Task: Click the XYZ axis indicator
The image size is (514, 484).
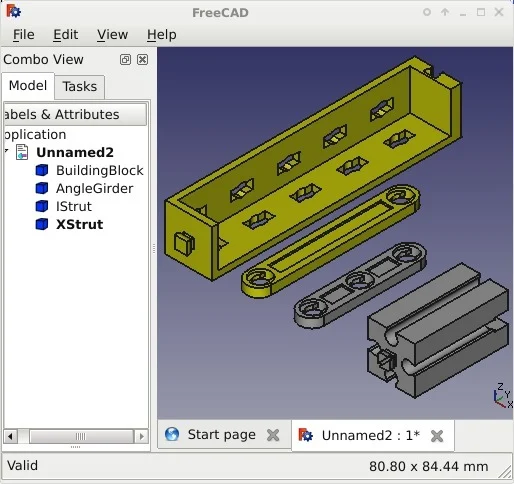Action: pyautogui.click(x=503, y=396)
